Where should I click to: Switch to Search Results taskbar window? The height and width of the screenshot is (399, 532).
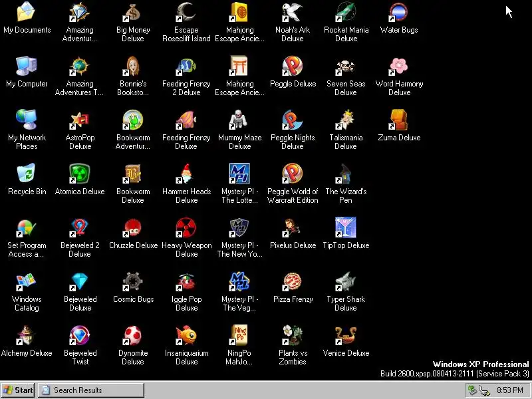(91, 390)
